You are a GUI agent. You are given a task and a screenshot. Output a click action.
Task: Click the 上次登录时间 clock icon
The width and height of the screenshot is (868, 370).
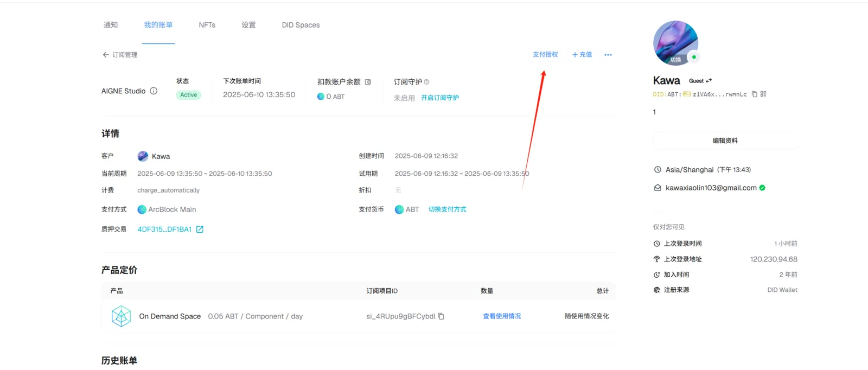point(657,244)
